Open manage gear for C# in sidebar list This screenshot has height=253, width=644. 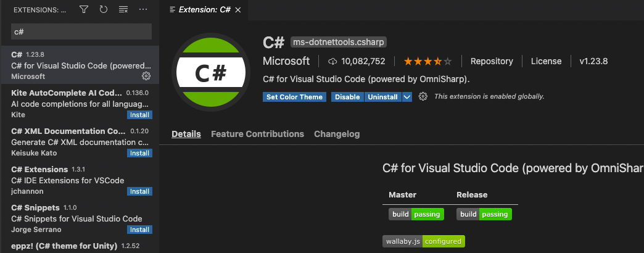coord(146,76)
